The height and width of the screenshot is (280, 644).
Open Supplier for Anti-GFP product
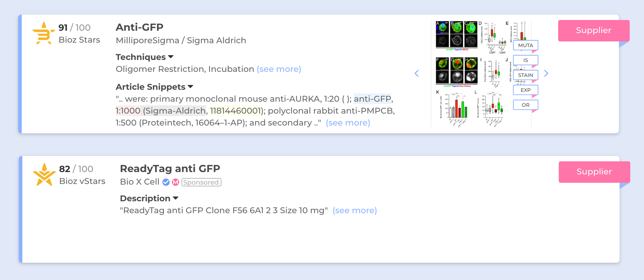coord(593,30)
